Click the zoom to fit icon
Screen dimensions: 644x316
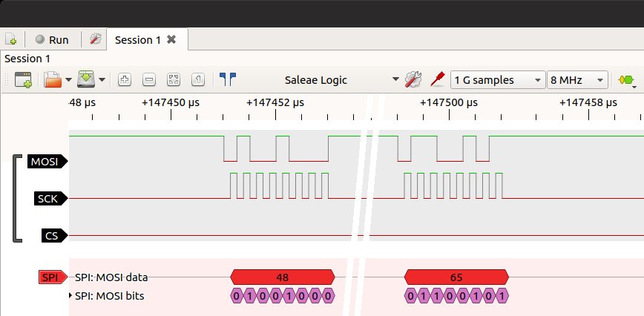pyautogui.click(x=174, y=80)
